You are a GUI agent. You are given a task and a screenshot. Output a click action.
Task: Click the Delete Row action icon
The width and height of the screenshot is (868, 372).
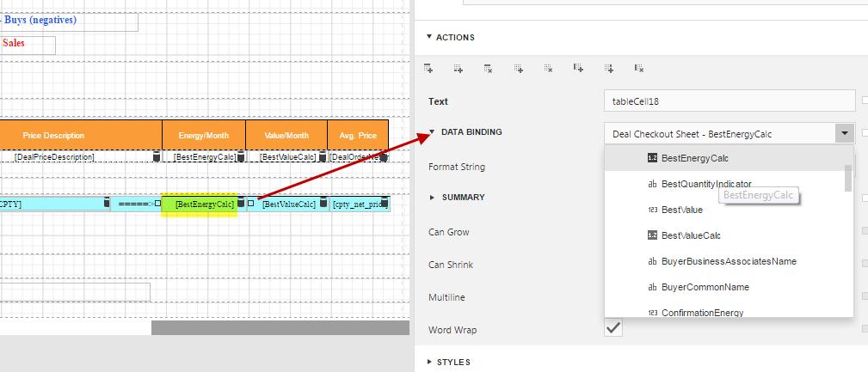click(488, 68)
